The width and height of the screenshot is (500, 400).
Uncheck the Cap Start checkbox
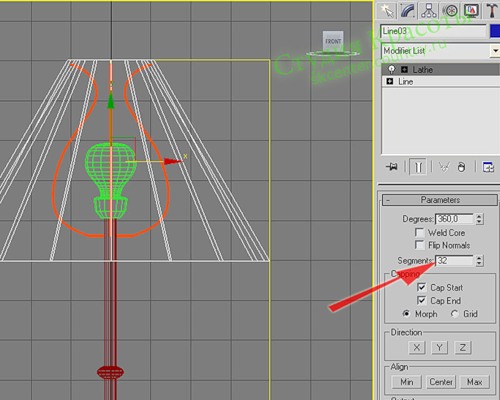pos(421,287)
